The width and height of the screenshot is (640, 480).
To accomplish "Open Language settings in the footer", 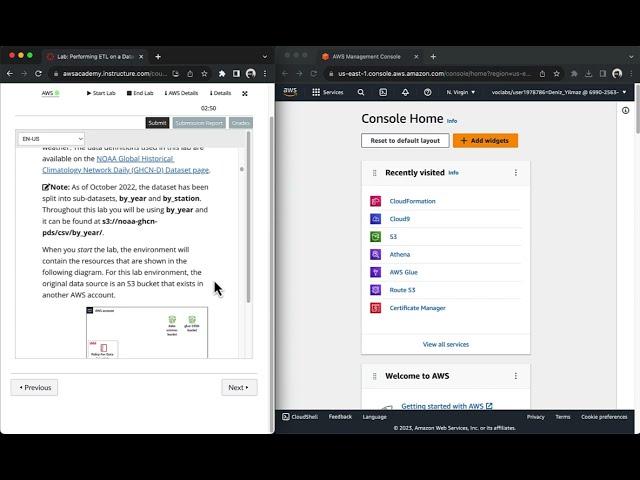I will point(374,417).
